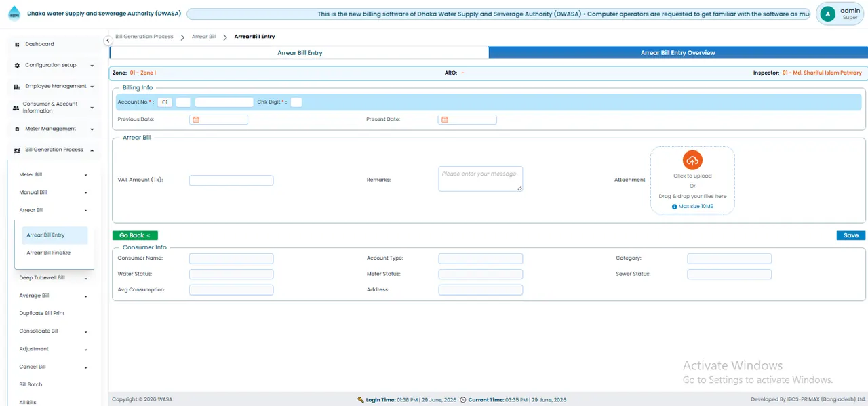
Task: Expand the Consolidate Bill submenu arrow
Action: click(85, 332)
